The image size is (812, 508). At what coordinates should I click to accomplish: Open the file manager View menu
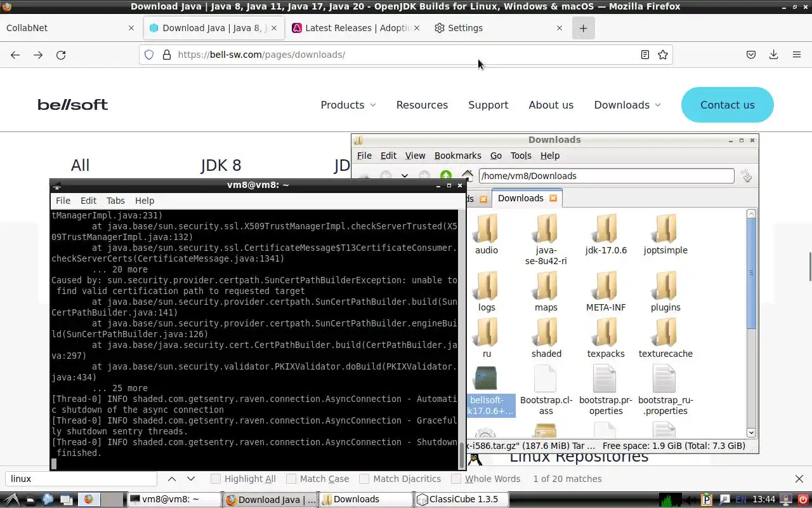[x=415, y=156]
